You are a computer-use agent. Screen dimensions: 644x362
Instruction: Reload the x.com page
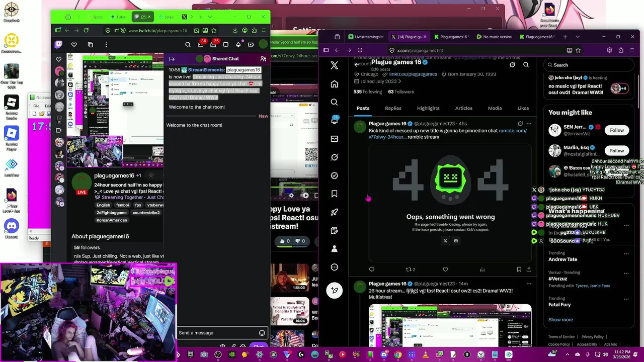pyautogui.click(x=360, y=50)
